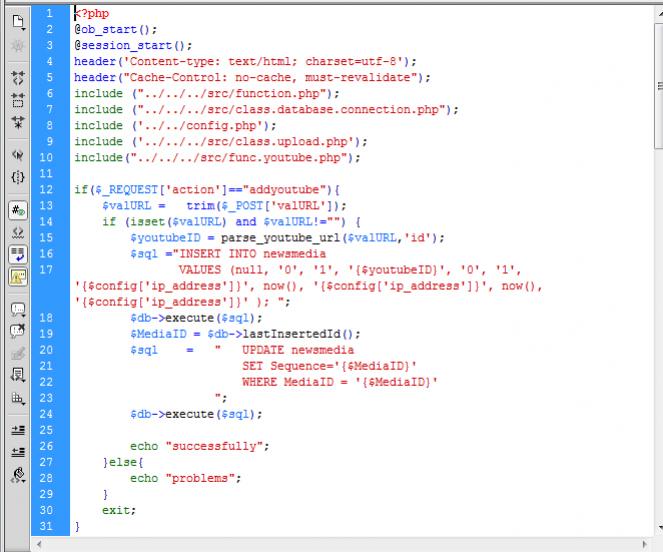Click the grayed Wrap Tag icon
Viewport: 663px width, 552px height.
tap(18, 354)
